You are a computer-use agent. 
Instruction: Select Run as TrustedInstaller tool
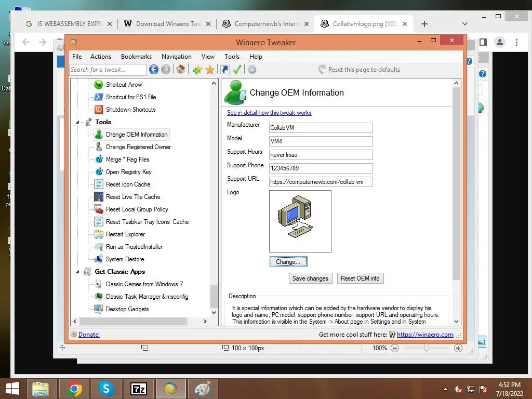pos(134,247)
